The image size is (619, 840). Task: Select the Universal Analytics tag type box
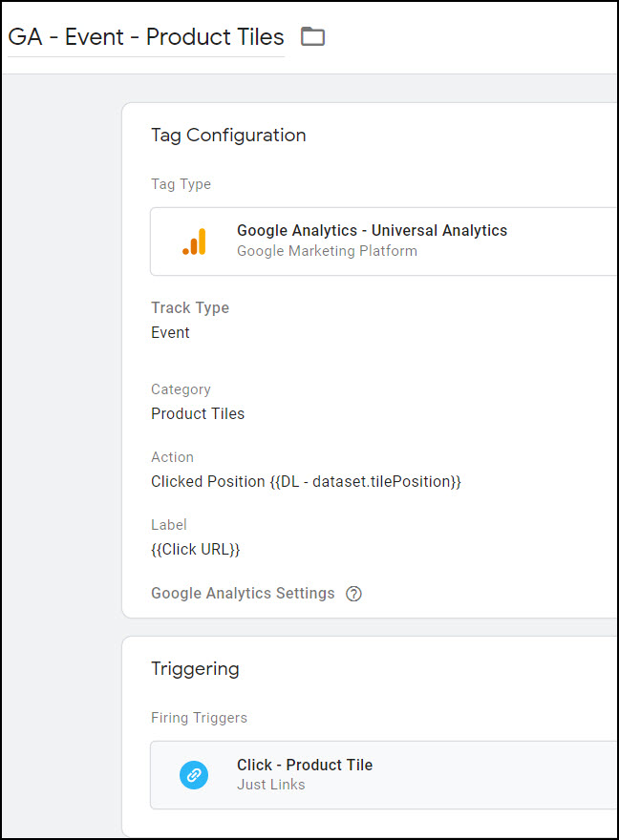[384, 241]
